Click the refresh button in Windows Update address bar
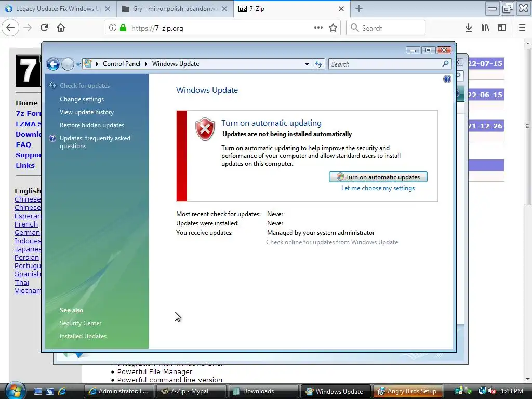 (x=318, y=64)
